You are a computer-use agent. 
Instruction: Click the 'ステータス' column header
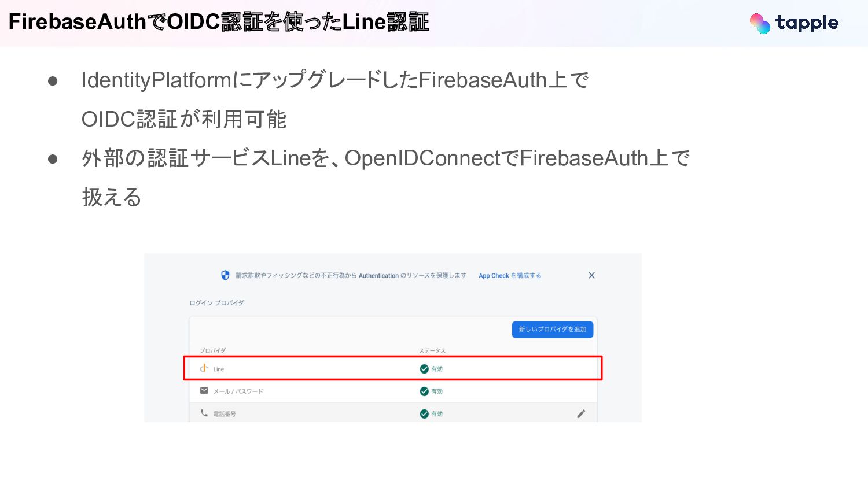click(x=432, y=350)
